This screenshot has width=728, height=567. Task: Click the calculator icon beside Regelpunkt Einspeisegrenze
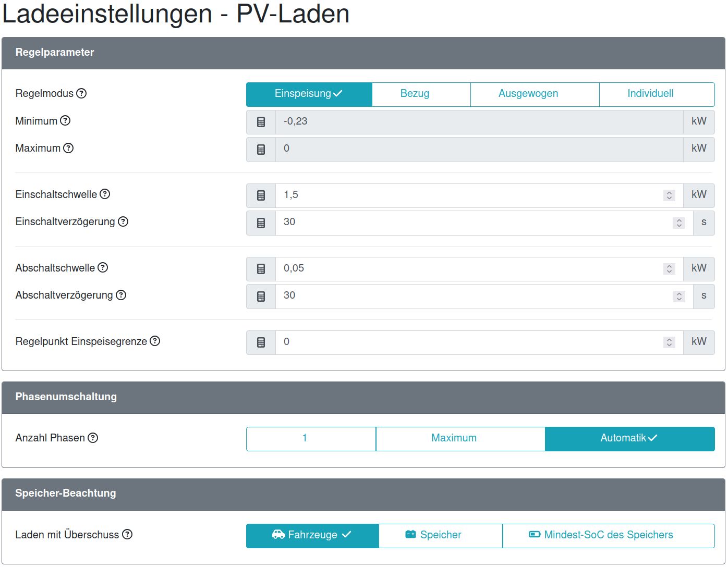tap(260, 342)
